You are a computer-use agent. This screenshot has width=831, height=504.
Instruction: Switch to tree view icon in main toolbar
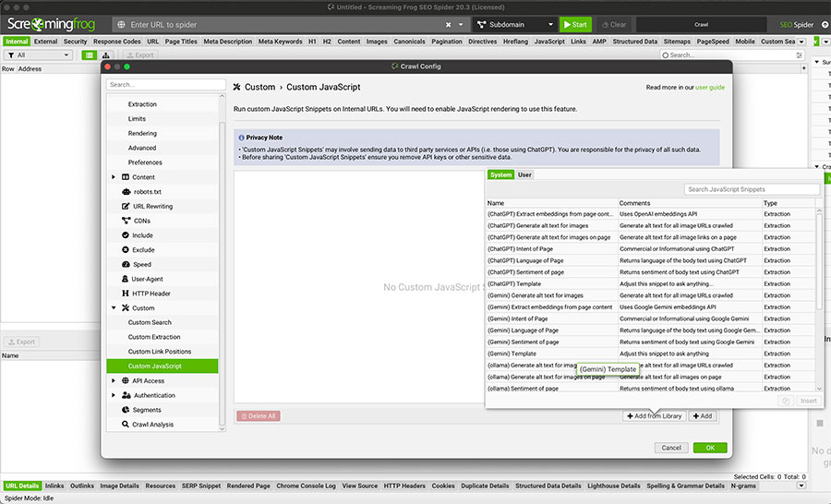pos(105,55)
